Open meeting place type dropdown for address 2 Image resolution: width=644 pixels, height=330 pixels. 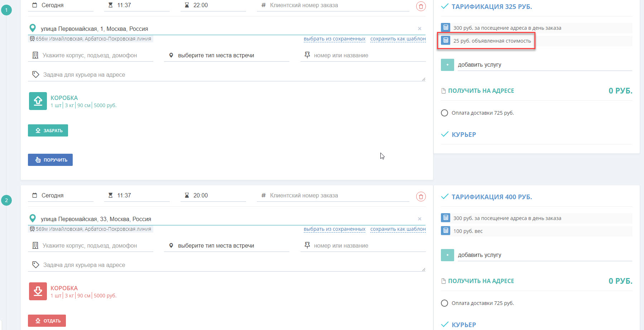[227, 246]
